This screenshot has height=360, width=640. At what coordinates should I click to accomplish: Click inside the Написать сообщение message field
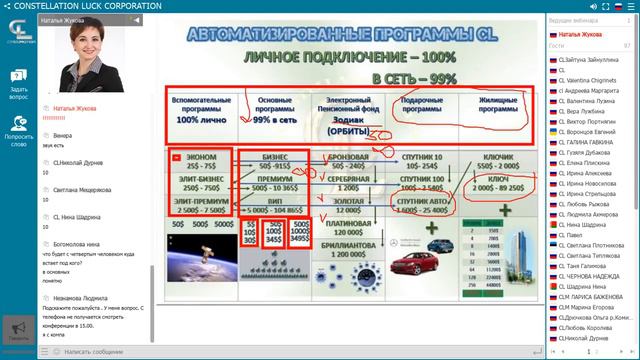coord(296,351)
